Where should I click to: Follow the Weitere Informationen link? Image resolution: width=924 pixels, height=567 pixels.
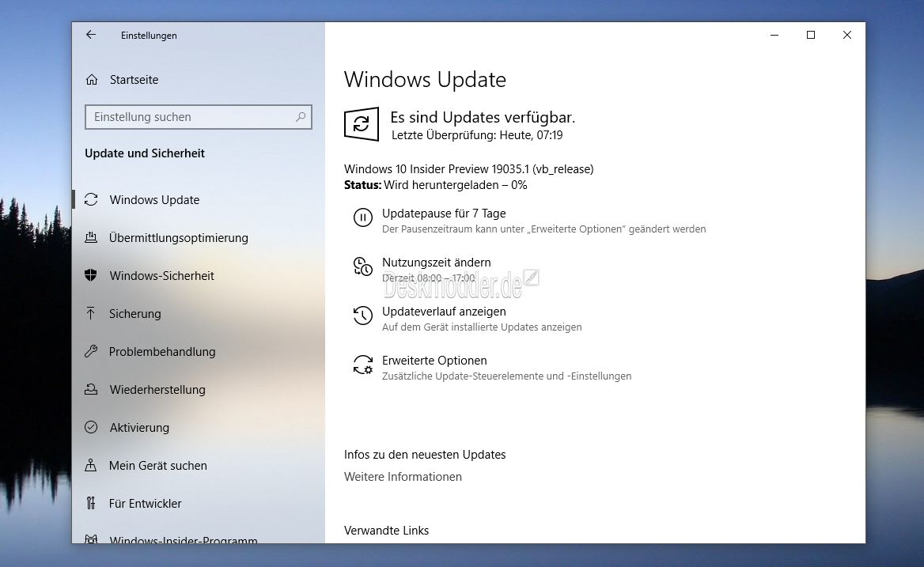[x=403, y=476]
